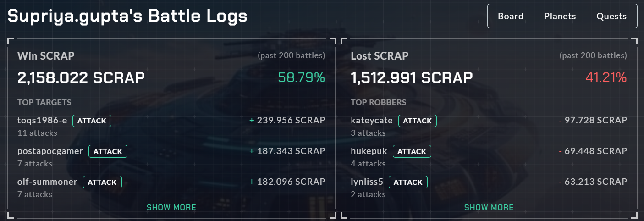The height and width of the screenshot is (221, 644).
Task: Switch to the Planets tab
Action: click(560, 16)
